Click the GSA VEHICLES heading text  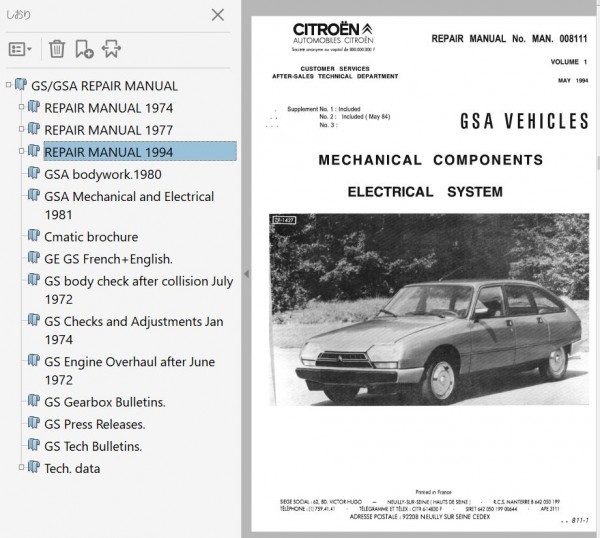click(524, 121)
